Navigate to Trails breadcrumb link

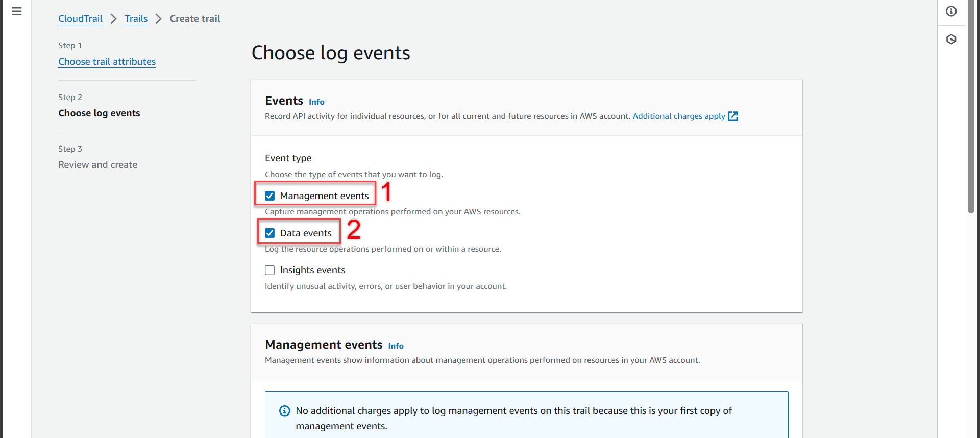click(136, 19)
